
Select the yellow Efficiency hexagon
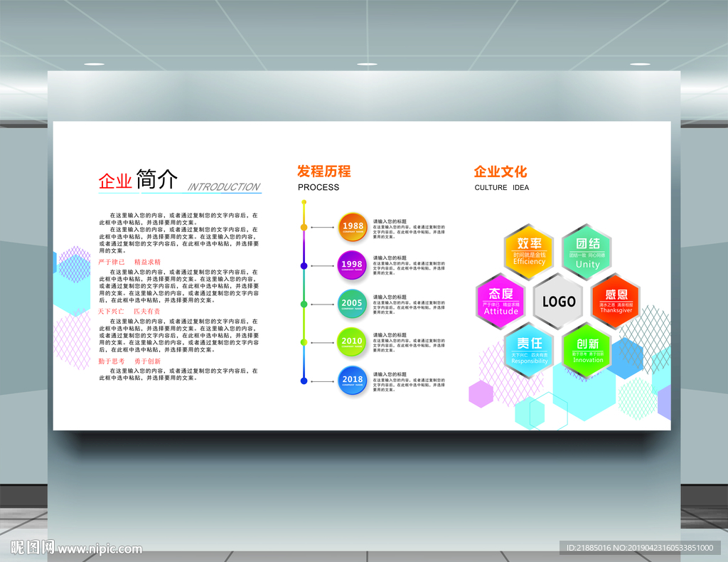click(529, 252)
